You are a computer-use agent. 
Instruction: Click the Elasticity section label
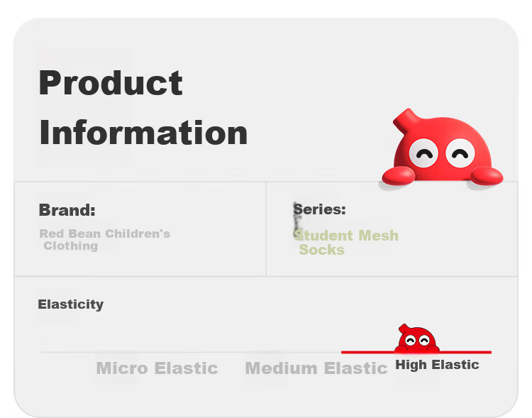70,304
